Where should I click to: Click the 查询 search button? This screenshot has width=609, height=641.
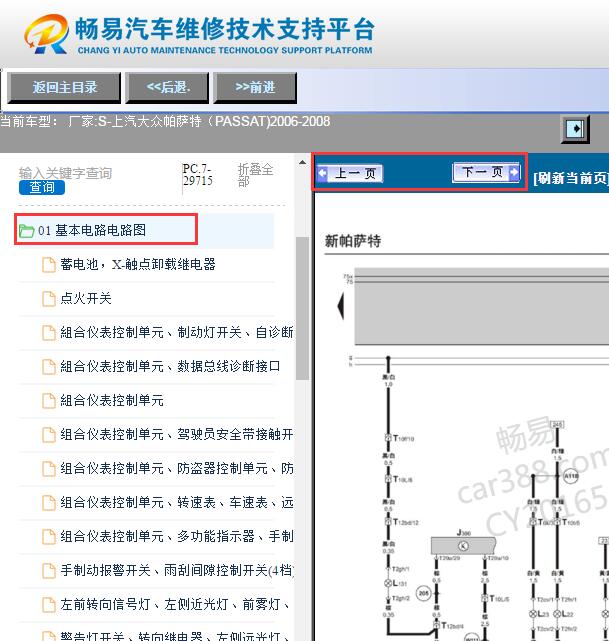point(42,187)
